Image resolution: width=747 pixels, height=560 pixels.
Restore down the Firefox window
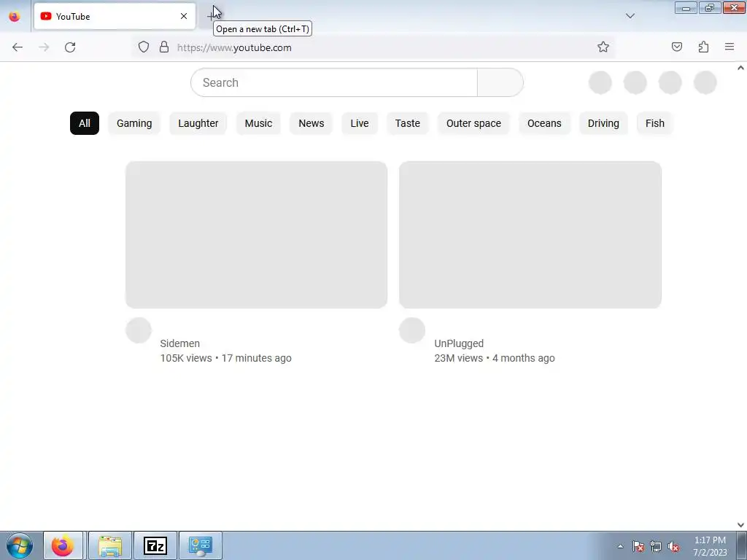click(x=710, y=8)
